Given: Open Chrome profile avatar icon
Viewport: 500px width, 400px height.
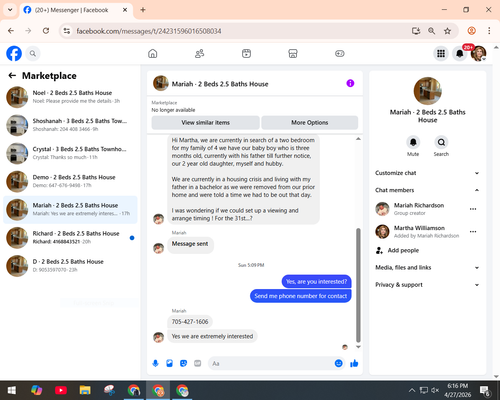Looking at the screenshot, I should point(471,31).
